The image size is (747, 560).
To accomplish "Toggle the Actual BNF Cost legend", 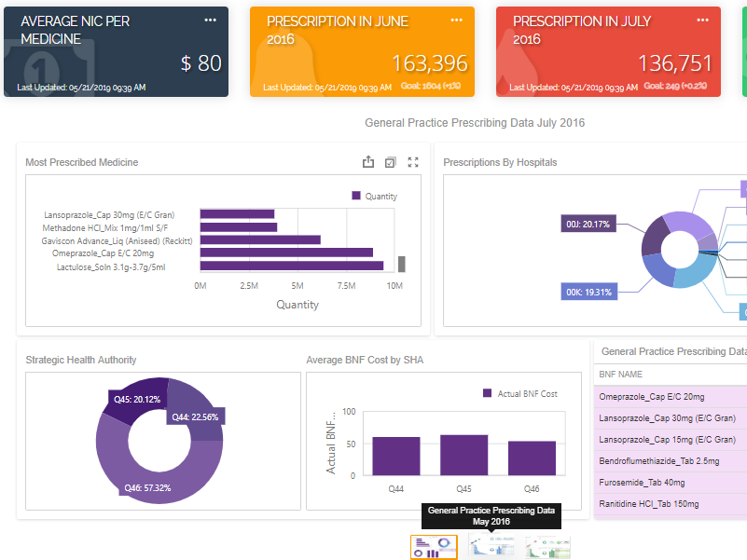I will 519,394.
